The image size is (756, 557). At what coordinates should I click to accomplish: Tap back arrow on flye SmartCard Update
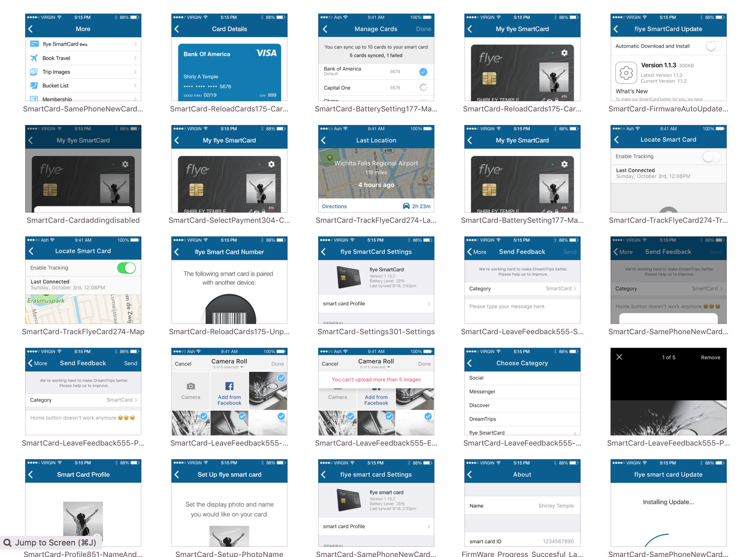pyautogui.click(x=616, y=29)
